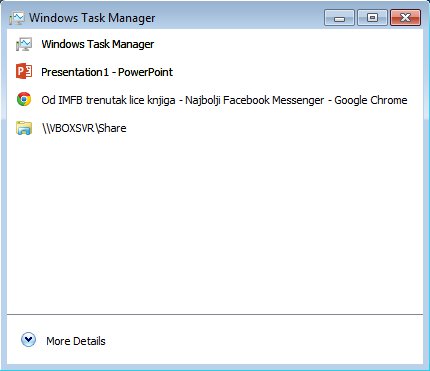
Task: Click the "More Details" label
Action: (76, 341)
